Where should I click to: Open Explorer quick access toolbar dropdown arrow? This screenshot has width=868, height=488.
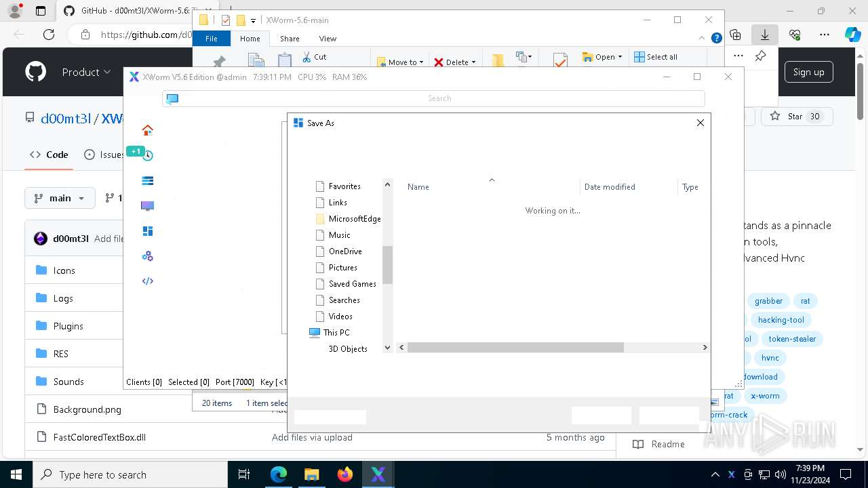[x=253, y=21]
